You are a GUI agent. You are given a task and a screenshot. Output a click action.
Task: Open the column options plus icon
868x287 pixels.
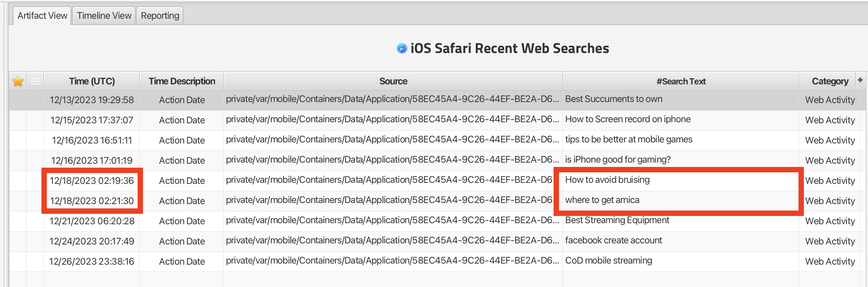[x=860, y=80]
